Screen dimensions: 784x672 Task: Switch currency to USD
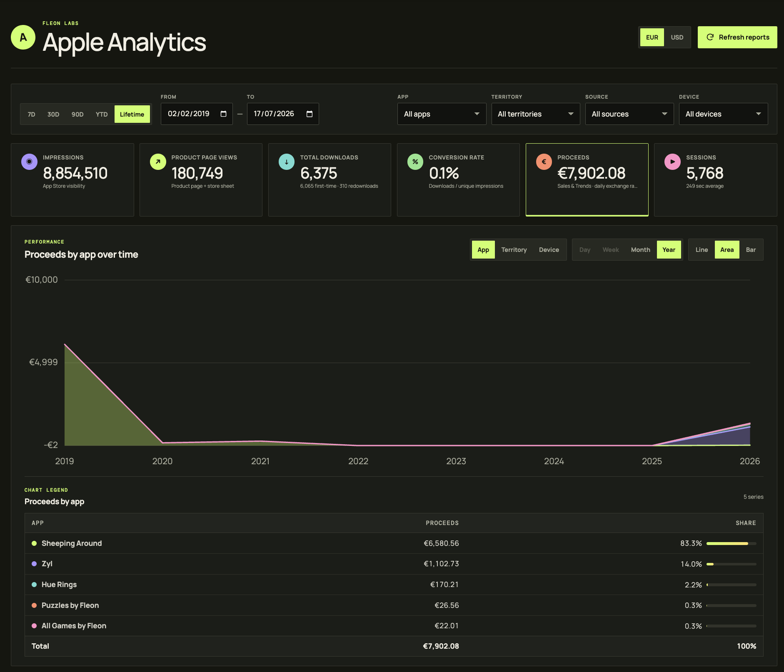coord(677,37)
